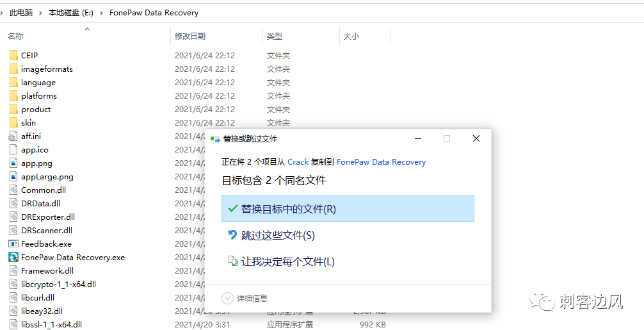Open the Crack source folder link

(x=298, y=162)
